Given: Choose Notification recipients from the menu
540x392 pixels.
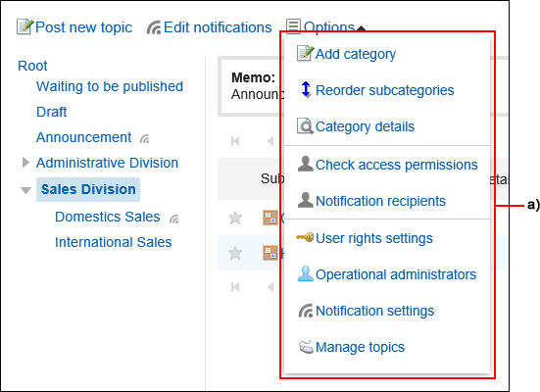Looking at the screenshot, I should tap(380, 201).
